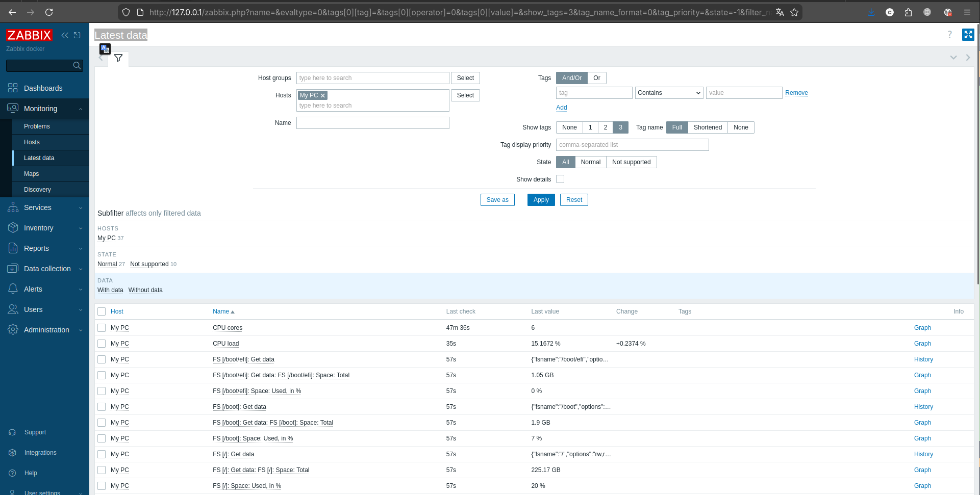
Task: Enter kiosk mode via fullscreen icon
Action: [968, 35]
